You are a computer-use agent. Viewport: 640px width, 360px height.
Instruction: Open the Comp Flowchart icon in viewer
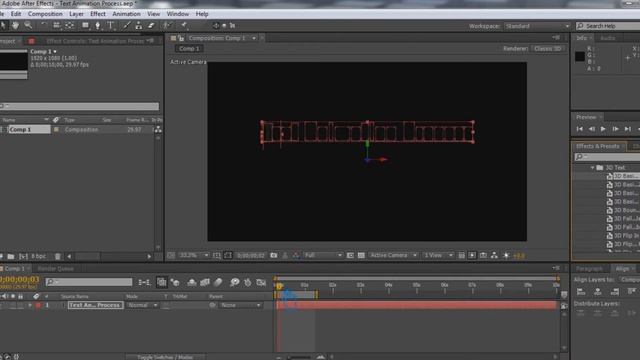(494, 256)
